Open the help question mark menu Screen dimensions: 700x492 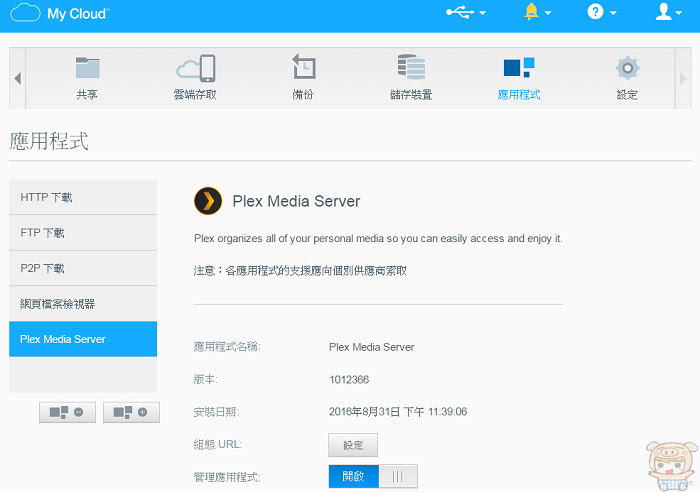click(601, 12)
